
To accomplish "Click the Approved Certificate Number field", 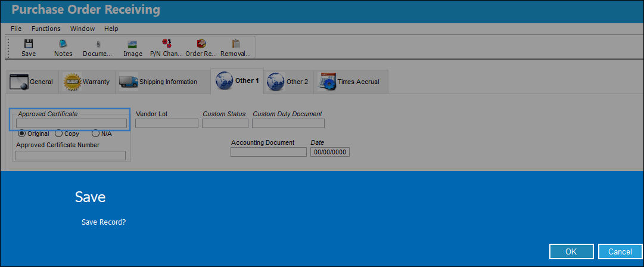I will coord(70,156).
